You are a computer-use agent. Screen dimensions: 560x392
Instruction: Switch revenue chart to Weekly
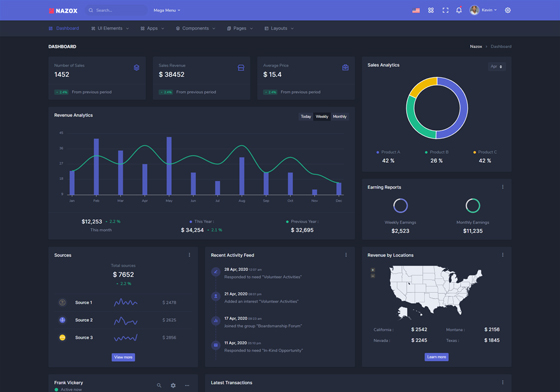tap(322, 116)
